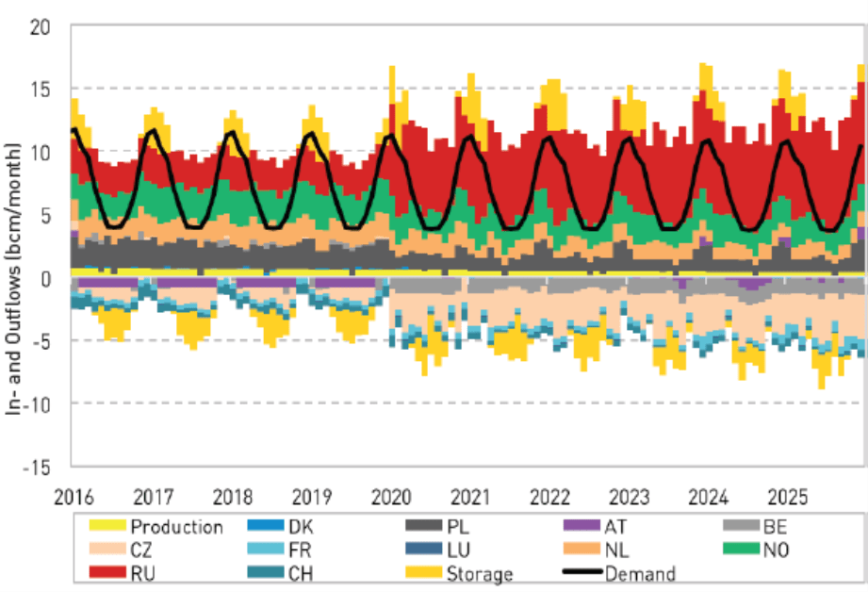
Task: Click the "2023" x-axis year label
Action: [x=629, y=497]
